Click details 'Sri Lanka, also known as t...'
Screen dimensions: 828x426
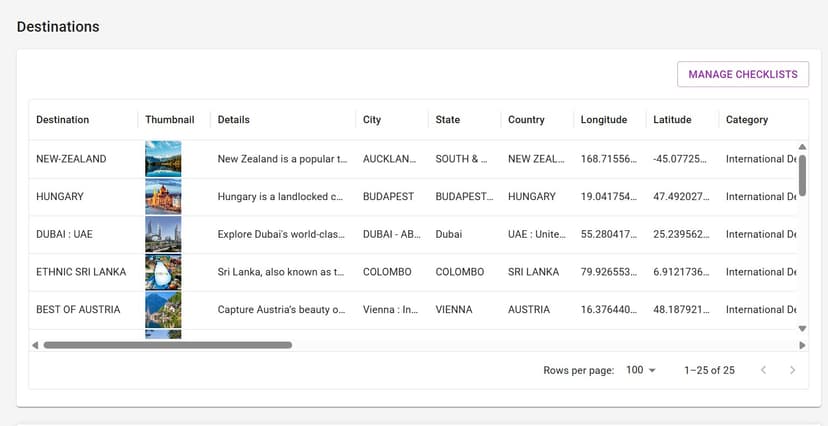tap(281, 272)
